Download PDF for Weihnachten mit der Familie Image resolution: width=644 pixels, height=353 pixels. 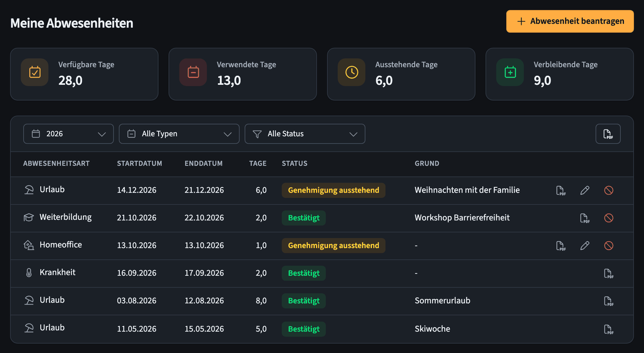pos(561,190)
